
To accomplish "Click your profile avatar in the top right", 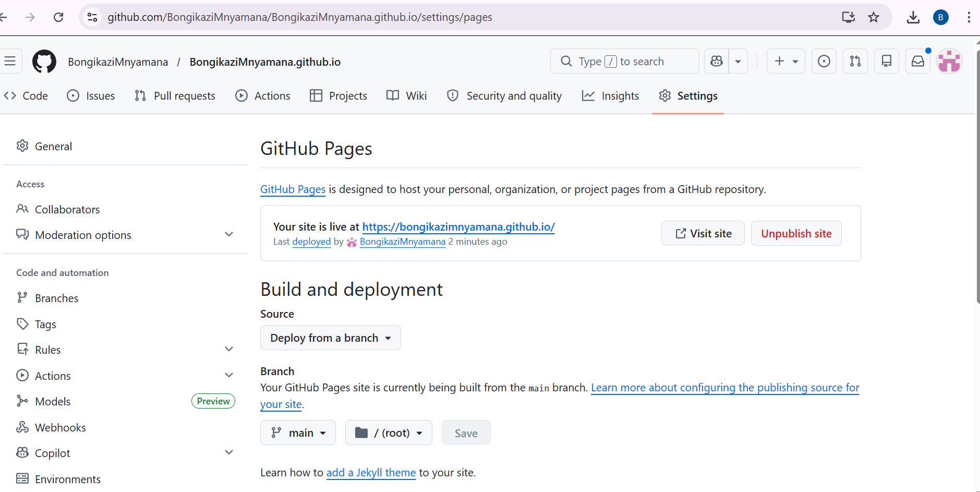I will pos(949,61).
